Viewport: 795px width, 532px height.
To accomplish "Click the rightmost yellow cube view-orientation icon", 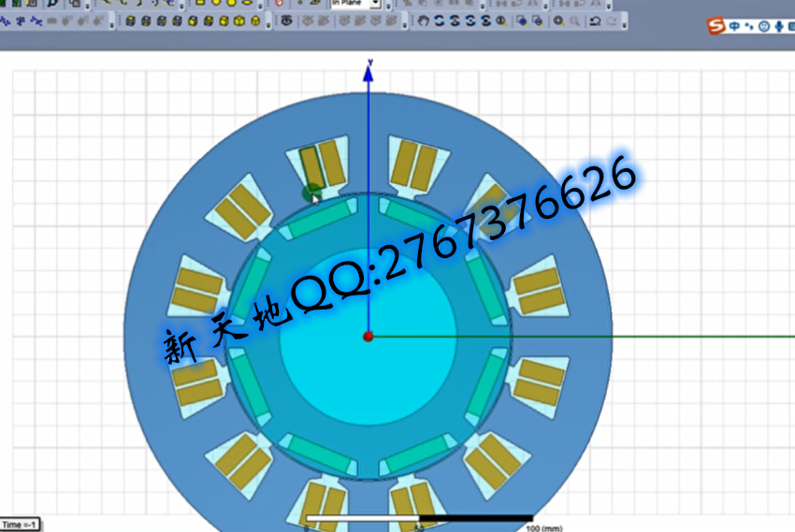I will (x=255, y=22).
